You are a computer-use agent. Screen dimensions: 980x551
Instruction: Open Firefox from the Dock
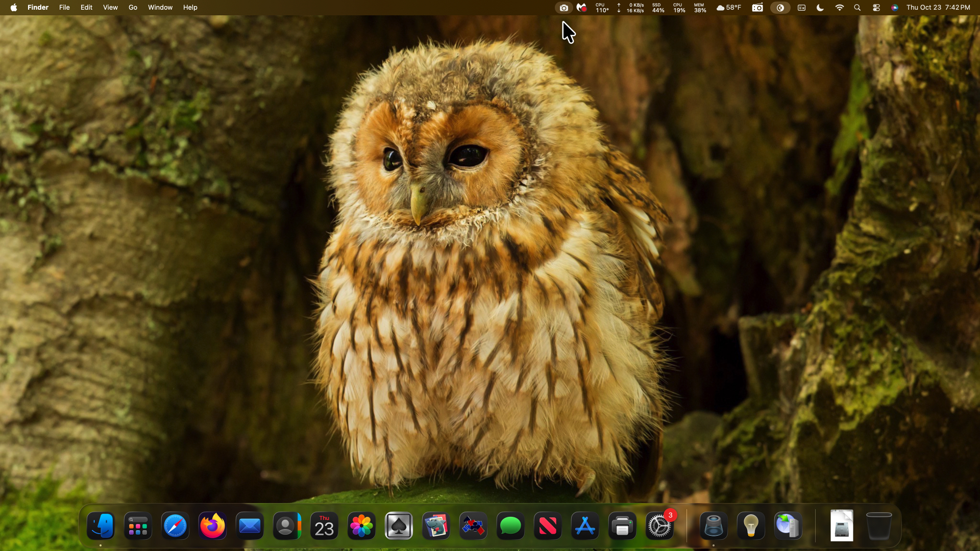[x=212, y=526]
